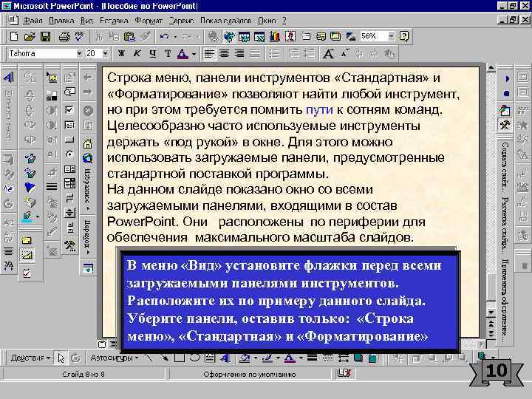
Task: Open the Переход dropdown on Web toolbar
Action: coord(88,237)
